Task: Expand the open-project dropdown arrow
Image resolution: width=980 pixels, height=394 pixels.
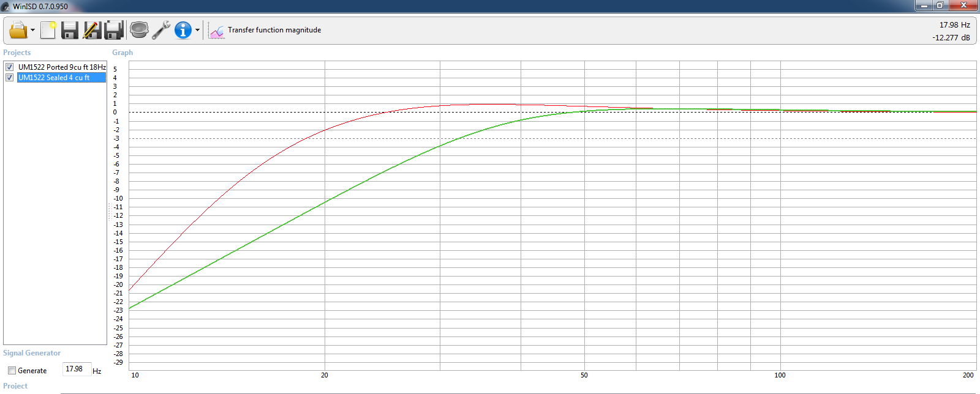Action: (x=32, y=30)
